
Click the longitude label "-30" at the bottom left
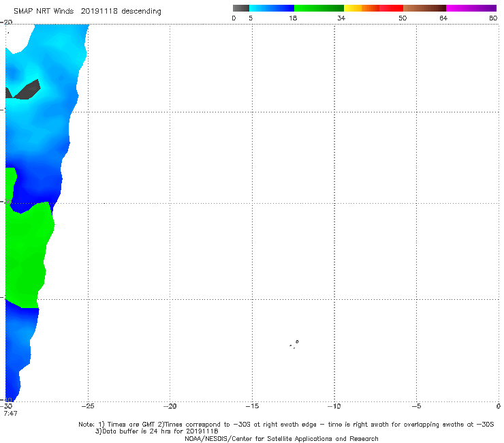pos(6,406)
